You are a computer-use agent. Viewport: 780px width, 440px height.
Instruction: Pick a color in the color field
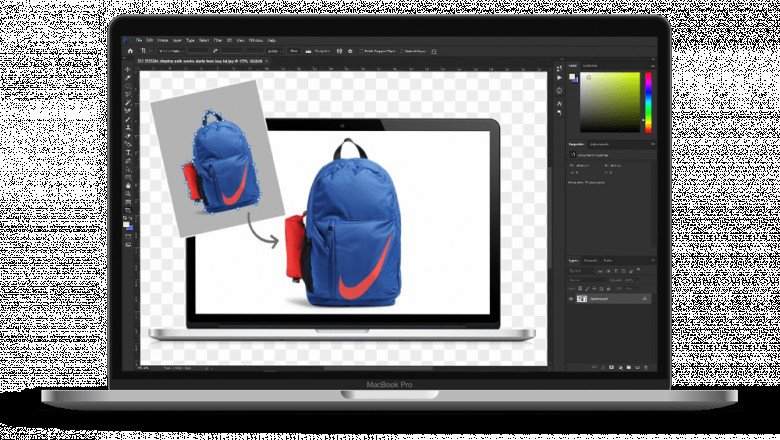610,102
